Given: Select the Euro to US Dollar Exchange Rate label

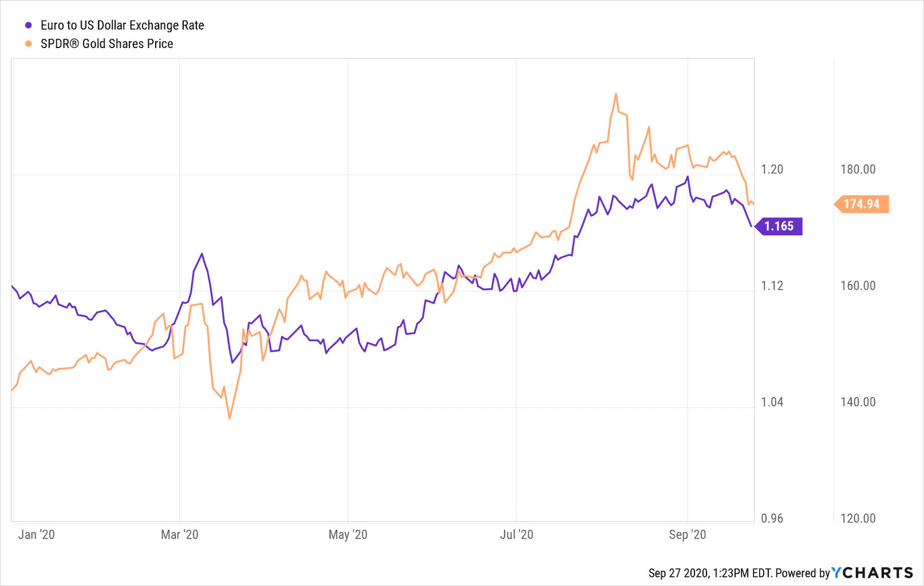Looking at the screenshot, I should tap(122, 25).
